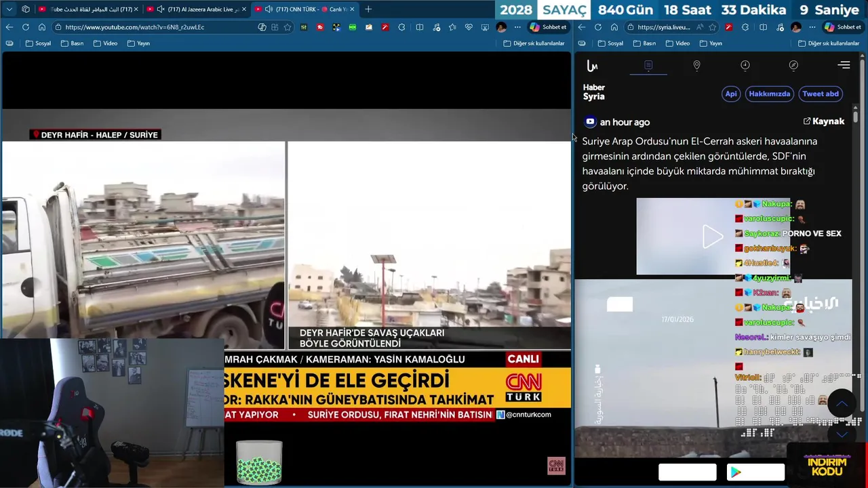Go back in the left YouTube browser window
The height and width of the screenshot is (488, 868).
9,27
